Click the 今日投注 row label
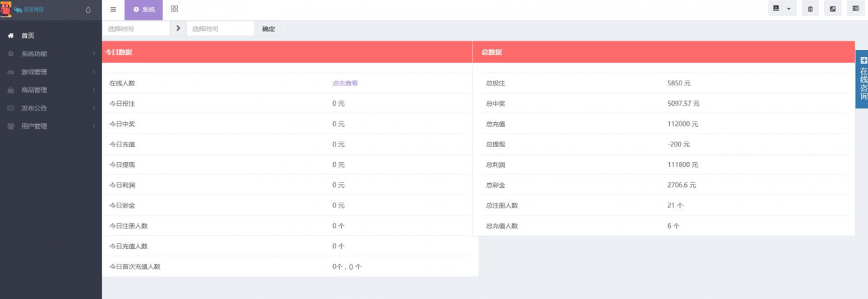Screen dimensions: 868x299 123,104
